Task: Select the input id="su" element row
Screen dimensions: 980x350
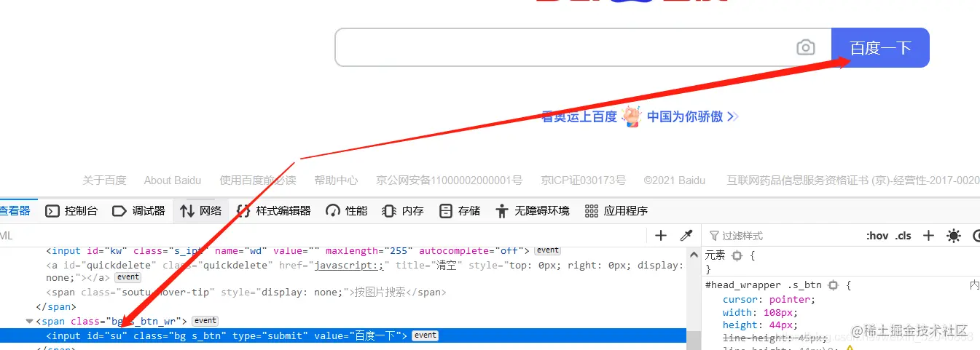Action: [x=342, y=335]
